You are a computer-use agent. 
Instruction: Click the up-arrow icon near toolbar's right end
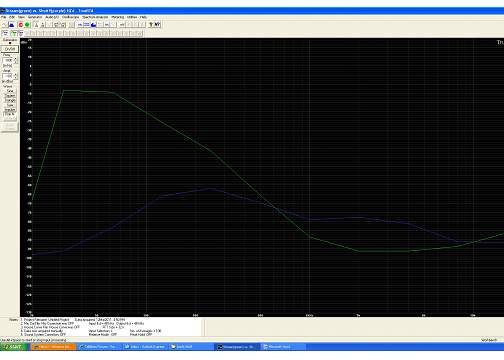pyautogui.click(x=151, y=25)
